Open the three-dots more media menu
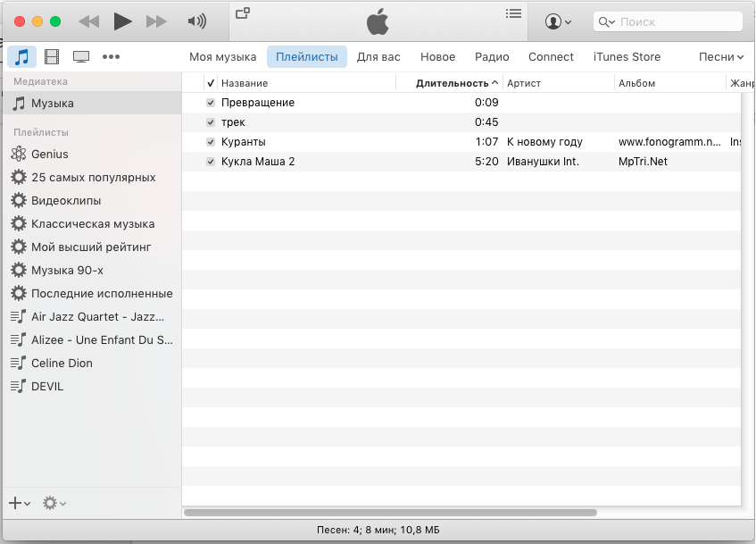Image resolution: width=756 pixels, height=544 pixels. [x=111, y=57]
